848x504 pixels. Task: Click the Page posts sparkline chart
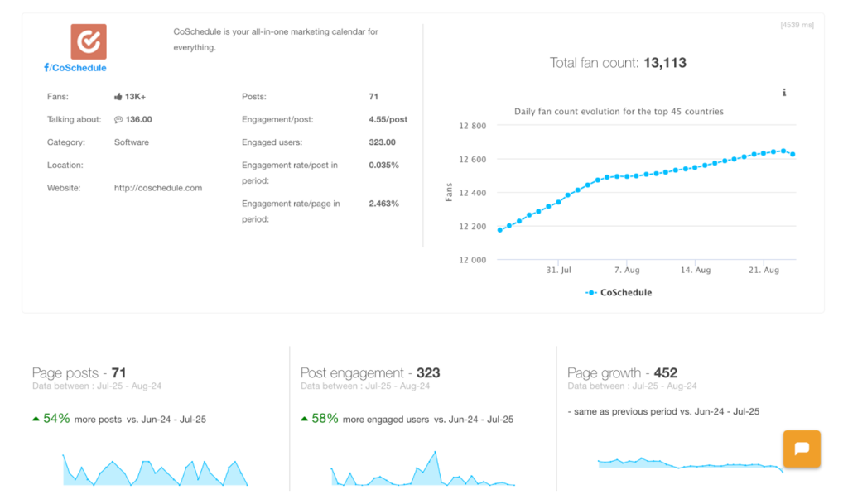155,470
